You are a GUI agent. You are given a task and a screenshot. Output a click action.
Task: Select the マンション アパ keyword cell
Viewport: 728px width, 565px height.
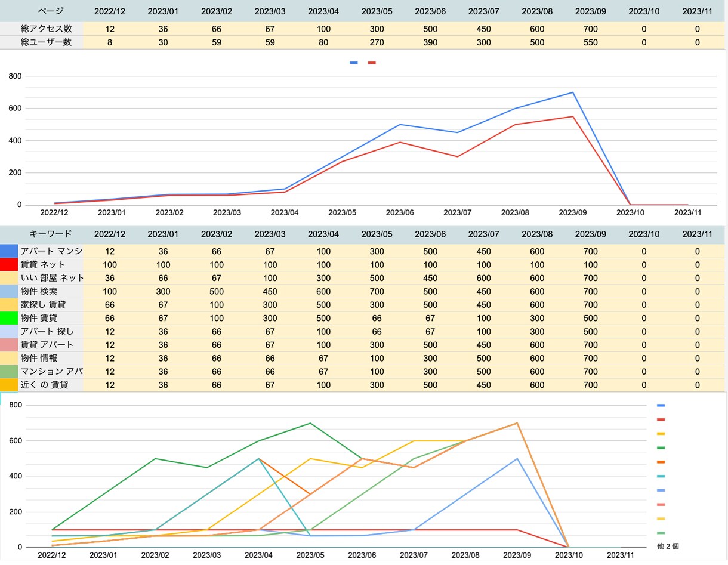point(51,372)
